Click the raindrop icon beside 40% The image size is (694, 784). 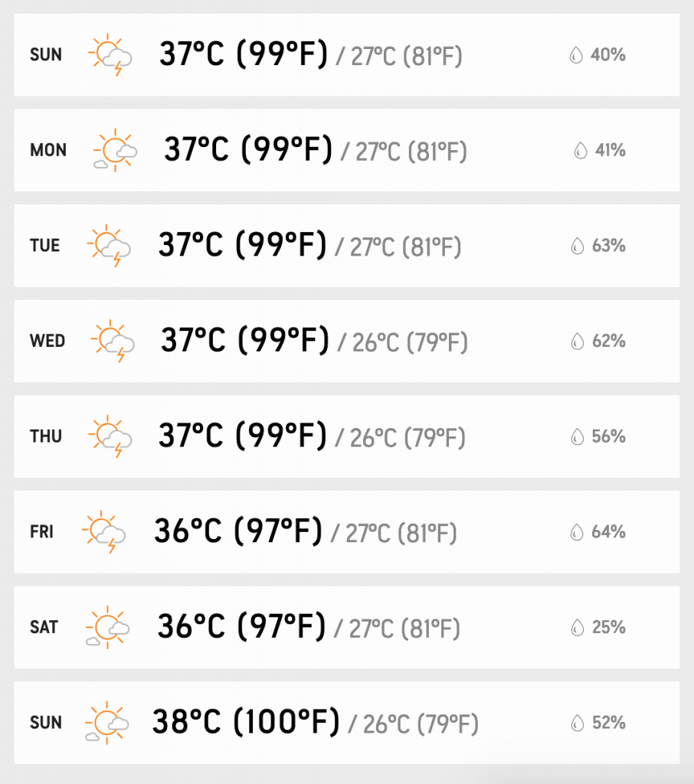(576, 54)
